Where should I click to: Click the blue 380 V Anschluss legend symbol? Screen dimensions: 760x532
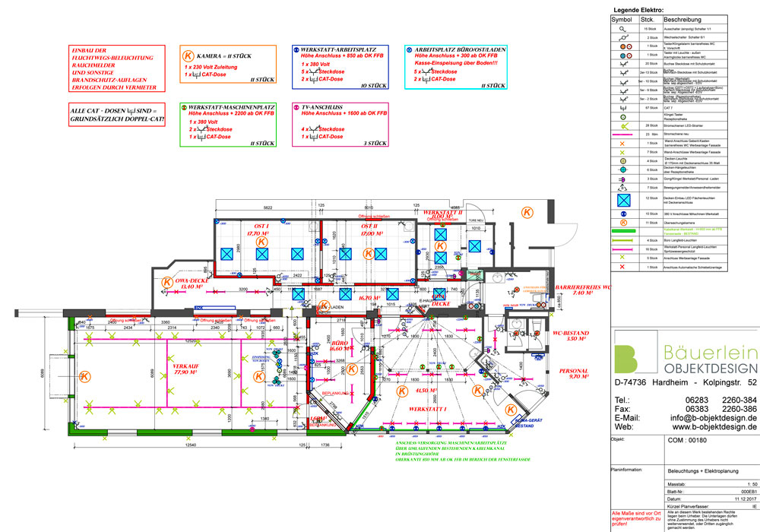624,214
